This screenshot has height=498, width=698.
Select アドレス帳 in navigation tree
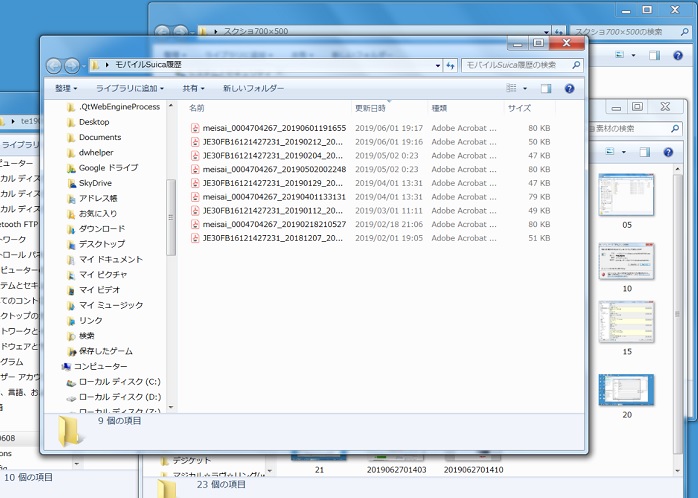point(98,198)
